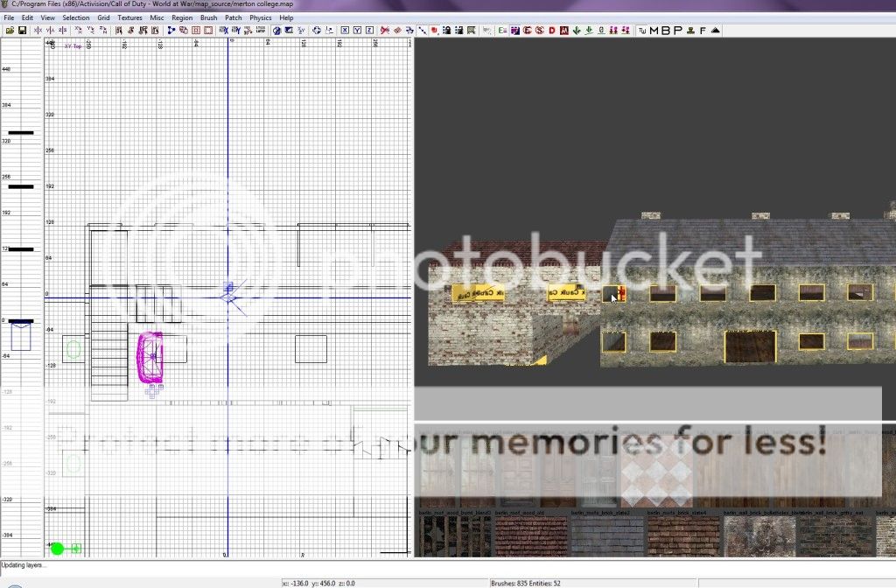Image resolution: width=896 pixels, height=588 pixels.
Task: Click the Open map folder icon
Action: 10,31
